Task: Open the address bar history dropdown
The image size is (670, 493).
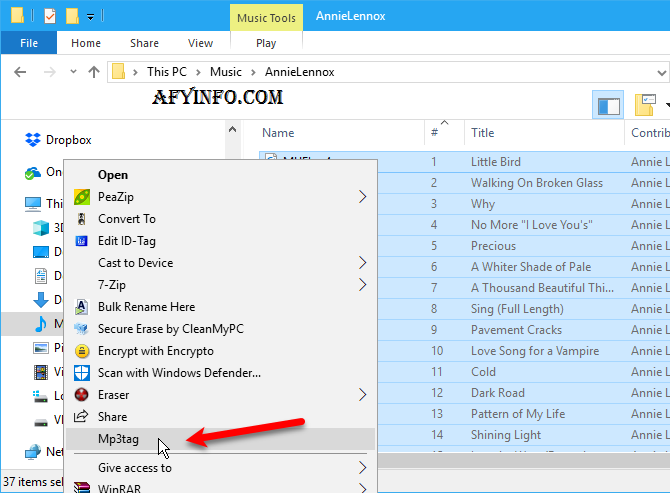Action: point(661,73)
